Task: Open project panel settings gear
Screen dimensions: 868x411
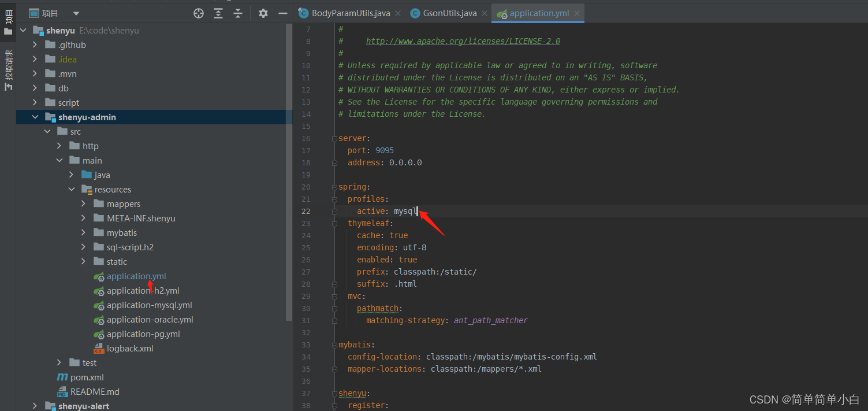Action: pos(263,13)
